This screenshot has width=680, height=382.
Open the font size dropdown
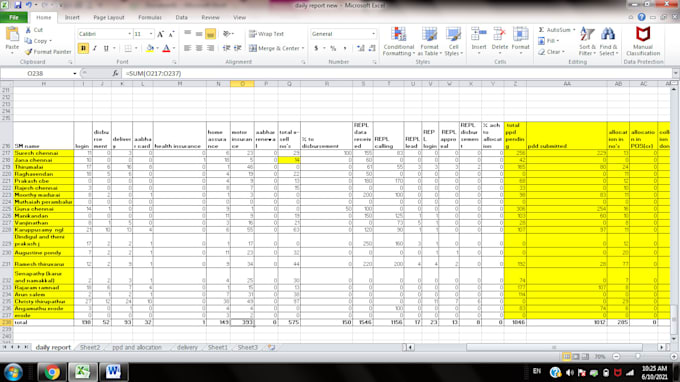pyautogui.click(x=151, y=34)
